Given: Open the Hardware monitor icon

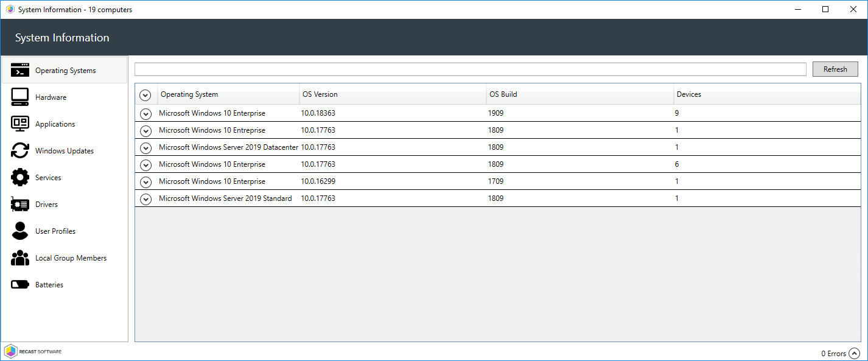Looking at the screenshot, I should pyautogui.click(x=20, y=97).
